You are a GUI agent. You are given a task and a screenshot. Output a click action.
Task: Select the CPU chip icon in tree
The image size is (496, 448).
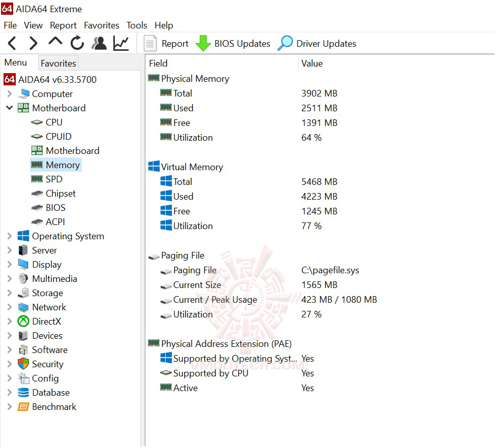pyautogui.click(x=37, y=122)
